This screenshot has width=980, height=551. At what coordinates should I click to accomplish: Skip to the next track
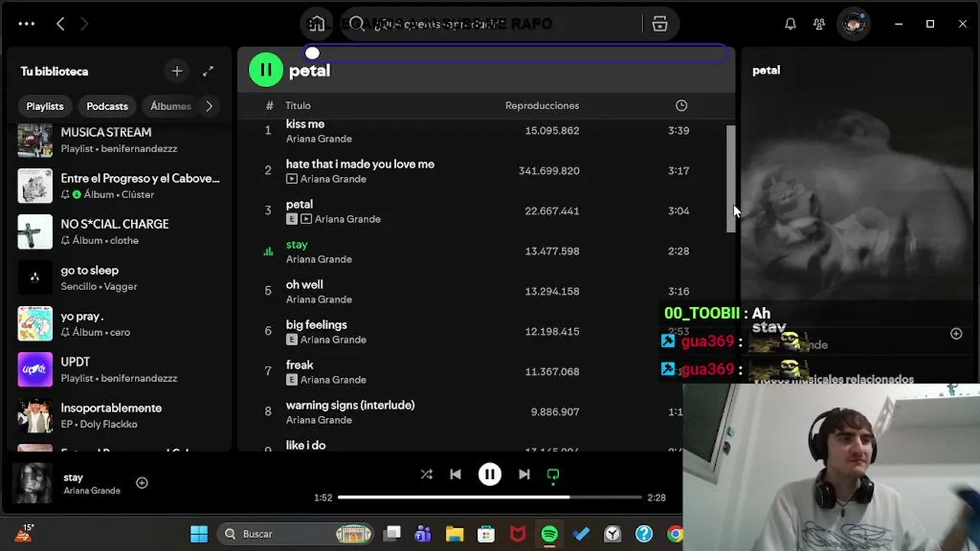click(x=524, y=474)
